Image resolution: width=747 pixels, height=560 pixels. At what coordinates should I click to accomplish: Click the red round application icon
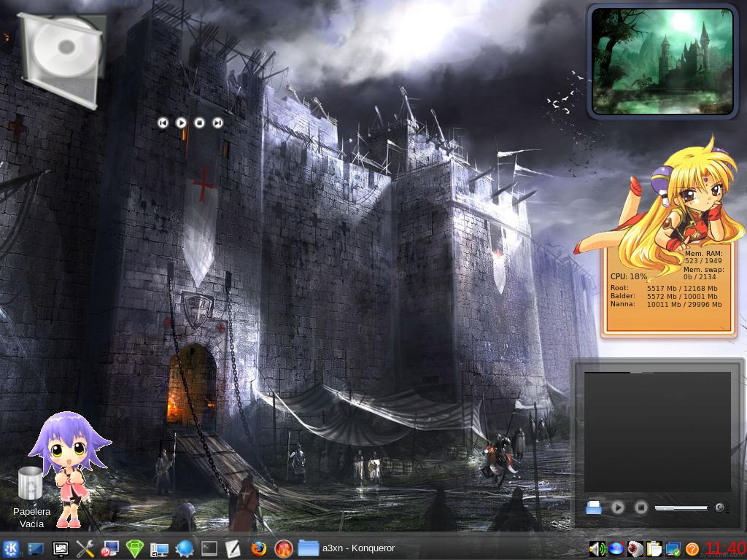(284, 548)
